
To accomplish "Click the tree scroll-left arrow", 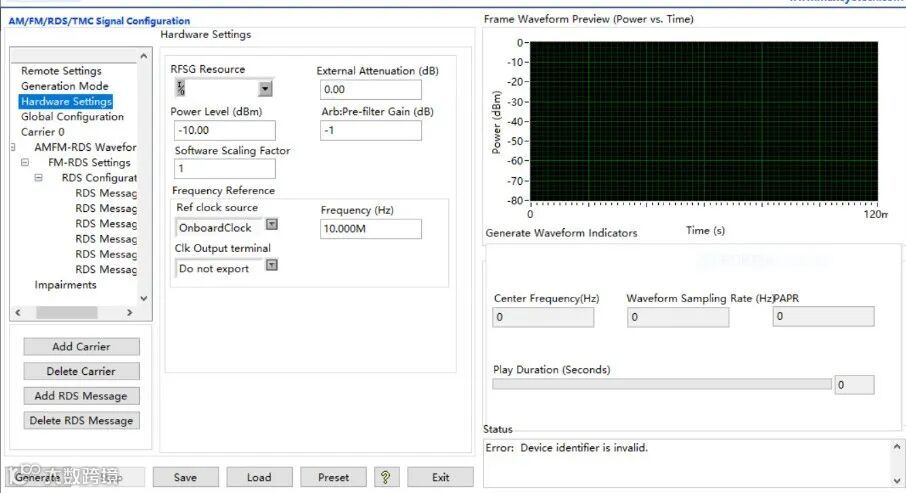I will coord(18,312).
